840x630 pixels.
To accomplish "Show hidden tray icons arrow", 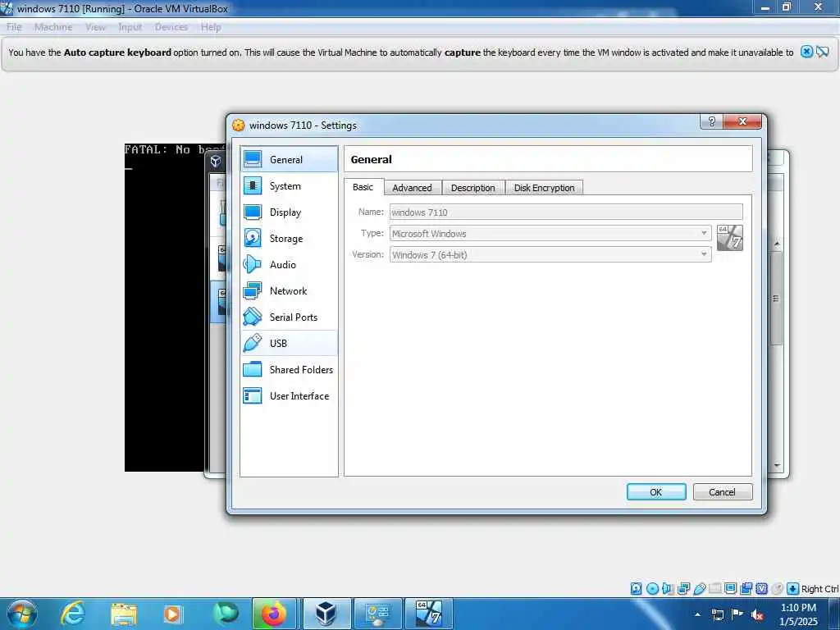I will pos(697,614).
